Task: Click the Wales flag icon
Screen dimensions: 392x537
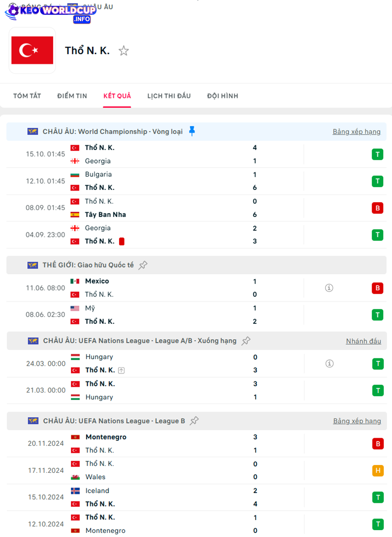Action: (x=75, y=477)
